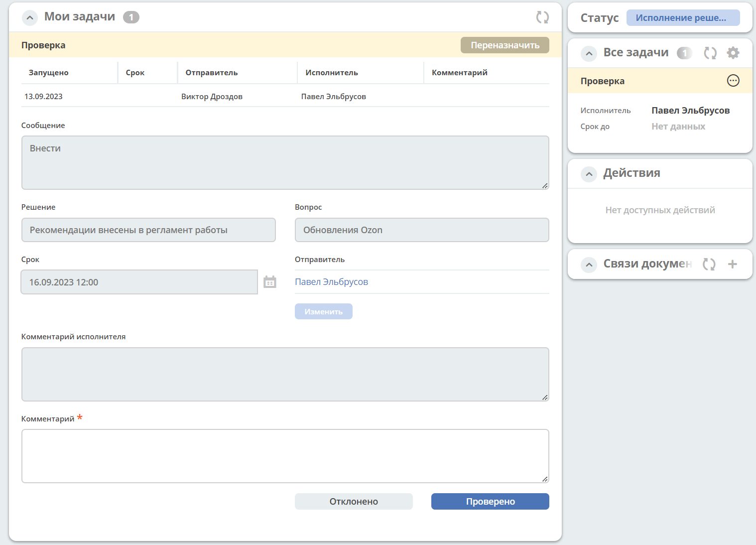This screenshot has height=545, width=756.
Task: Open the Все задачи settings gear
Action: [733, 53]
